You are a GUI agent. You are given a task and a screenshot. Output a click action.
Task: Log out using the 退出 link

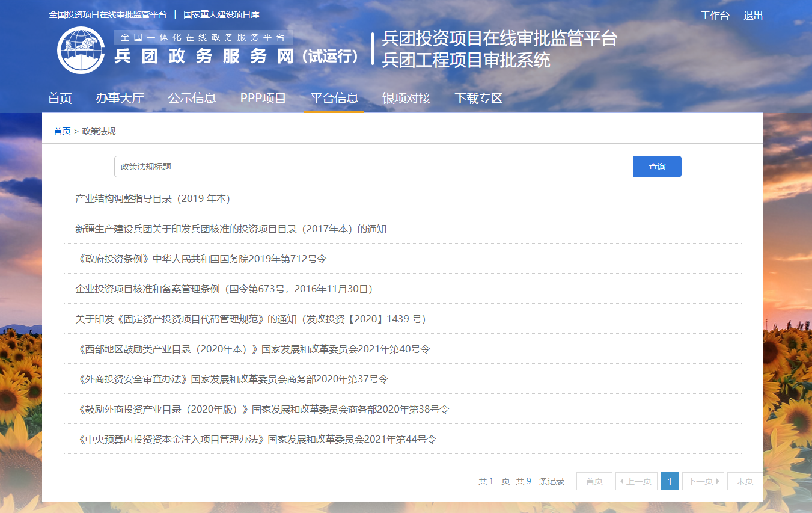753,16
